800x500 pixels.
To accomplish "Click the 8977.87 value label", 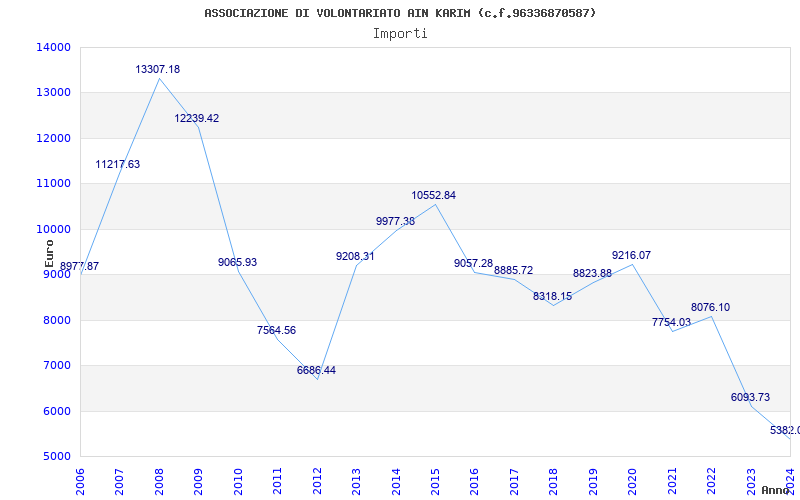I will pos(80,266).
